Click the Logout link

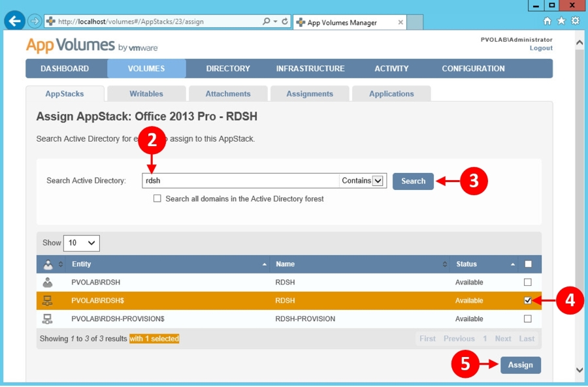pos(542,48)
